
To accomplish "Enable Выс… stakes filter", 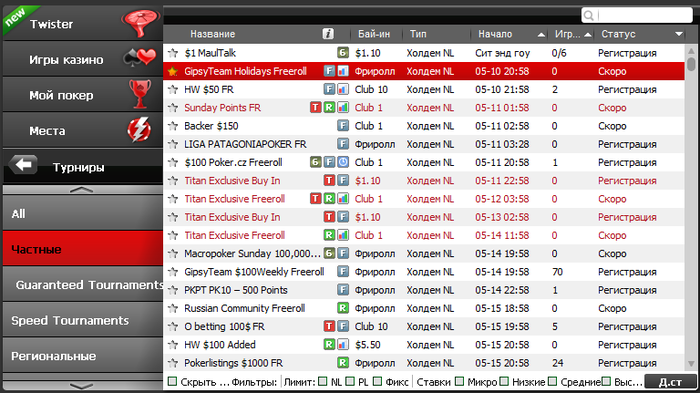I will (606, 381).
